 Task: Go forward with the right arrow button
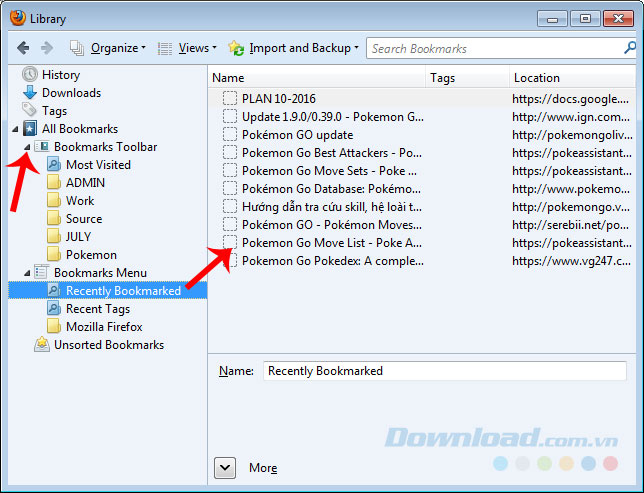tap(47, 48)
